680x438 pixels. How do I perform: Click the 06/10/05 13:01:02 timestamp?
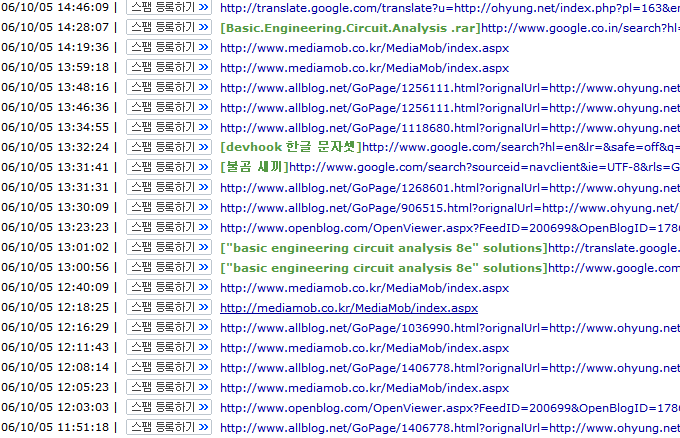[55, 247]
